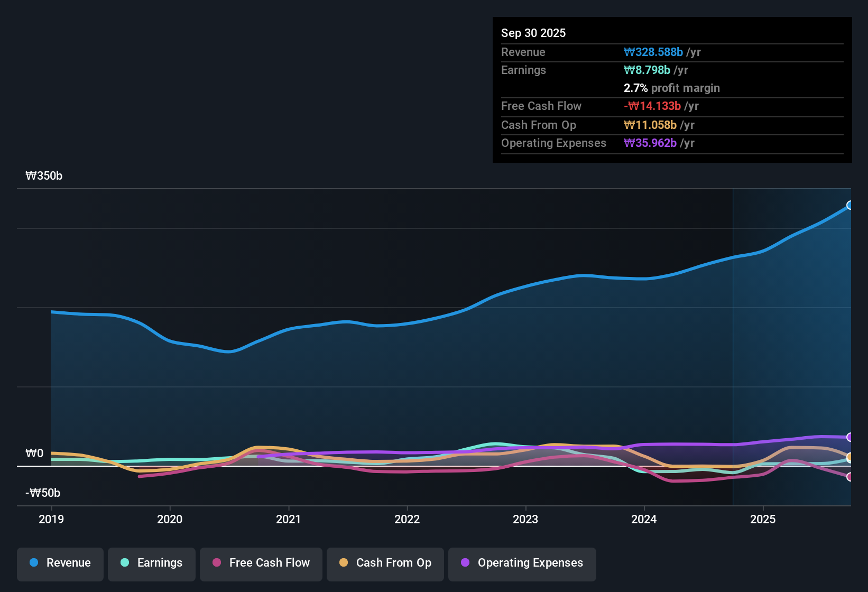Click the purple Operating Expenses legend dot
The height and width of the screenshot is (592, 868).
point(465,563)
